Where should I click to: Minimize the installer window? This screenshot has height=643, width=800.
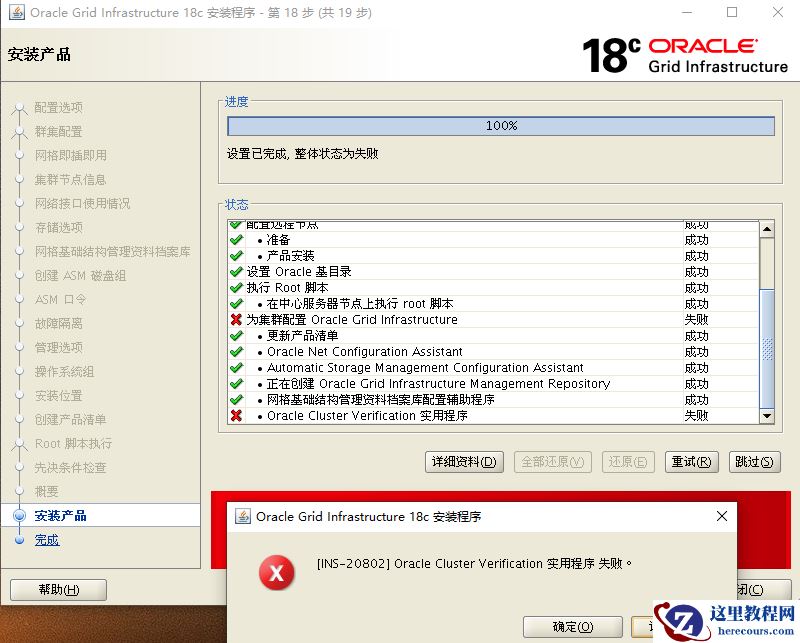point(687,12)
